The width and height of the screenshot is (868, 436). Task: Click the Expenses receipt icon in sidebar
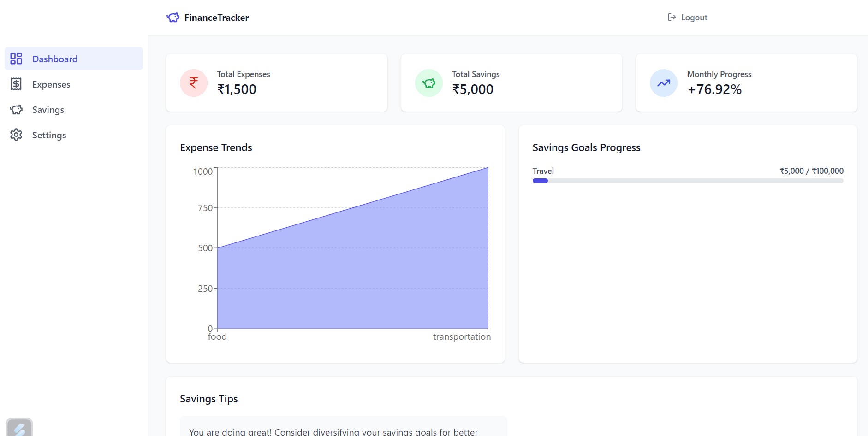coord(16,84)
